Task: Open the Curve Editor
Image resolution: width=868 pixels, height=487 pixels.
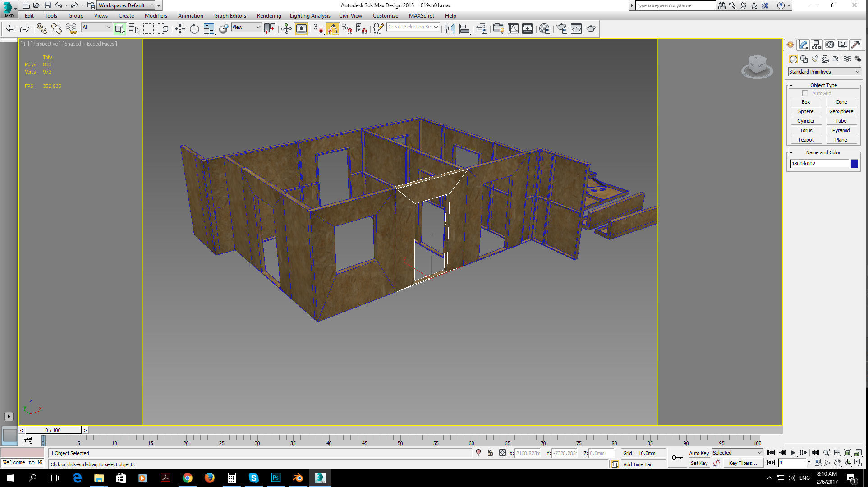Action: click(x=513, y=29)
